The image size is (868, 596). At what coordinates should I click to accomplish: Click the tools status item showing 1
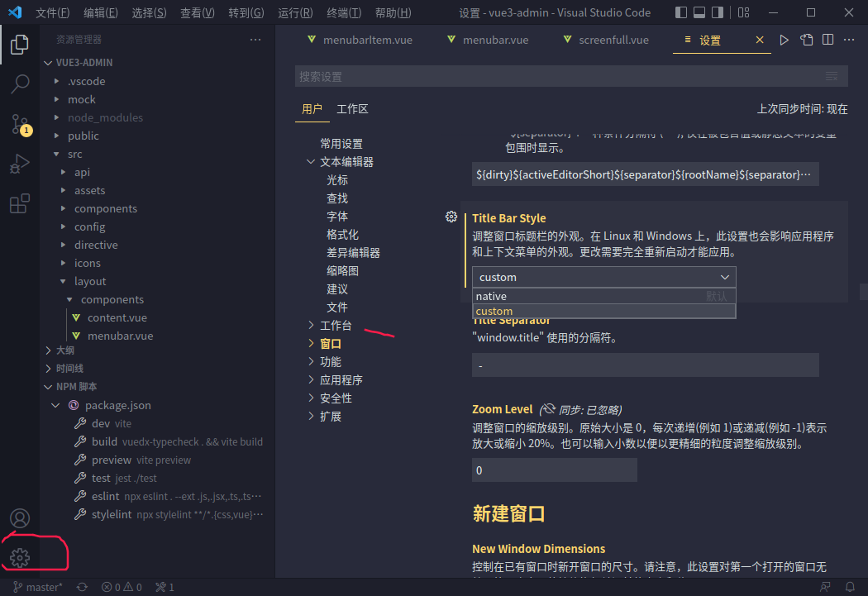point(165,587)
